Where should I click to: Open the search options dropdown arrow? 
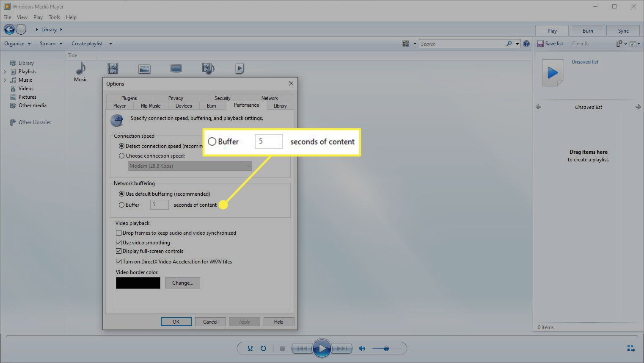click(517, 44)
